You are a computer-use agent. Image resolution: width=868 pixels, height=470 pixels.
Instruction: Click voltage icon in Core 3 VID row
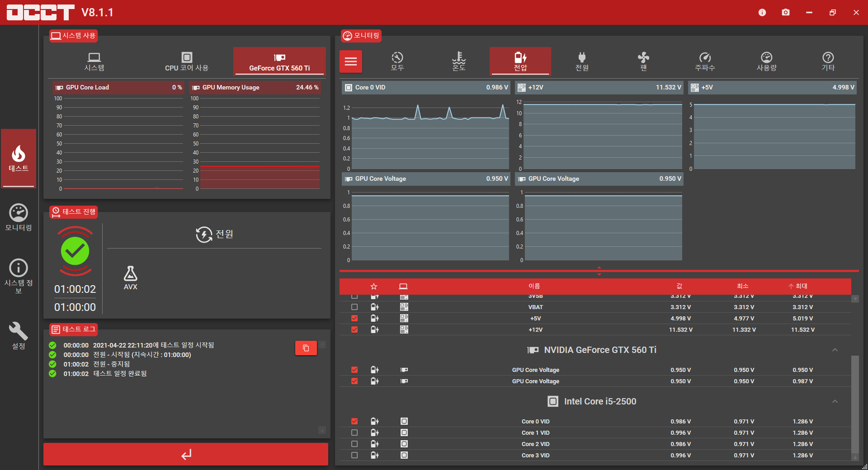tap(374, 455)
